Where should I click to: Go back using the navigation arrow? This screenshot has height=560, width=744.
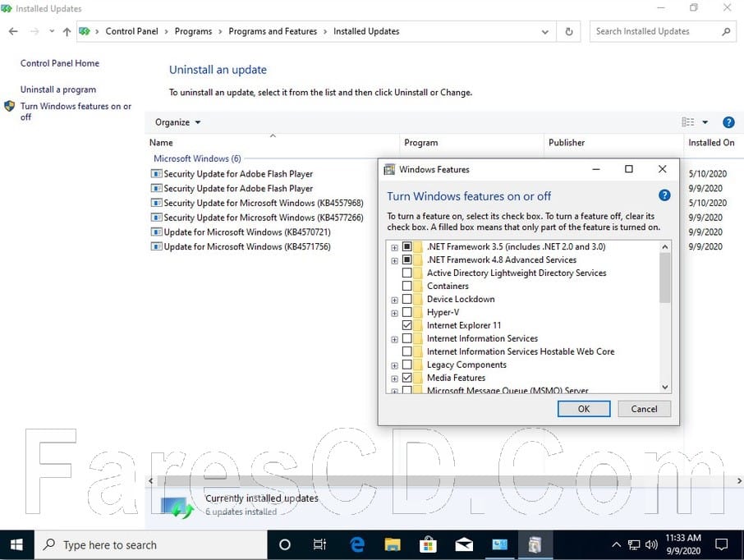(13, 31)
